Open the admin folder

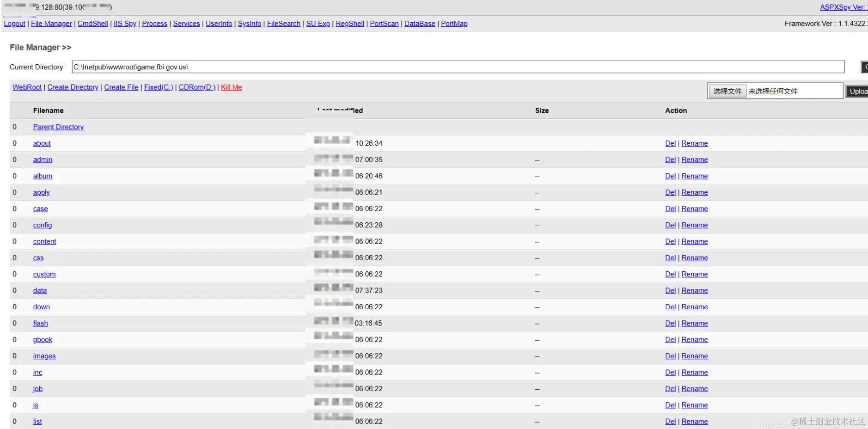click(x=43, y=159)
